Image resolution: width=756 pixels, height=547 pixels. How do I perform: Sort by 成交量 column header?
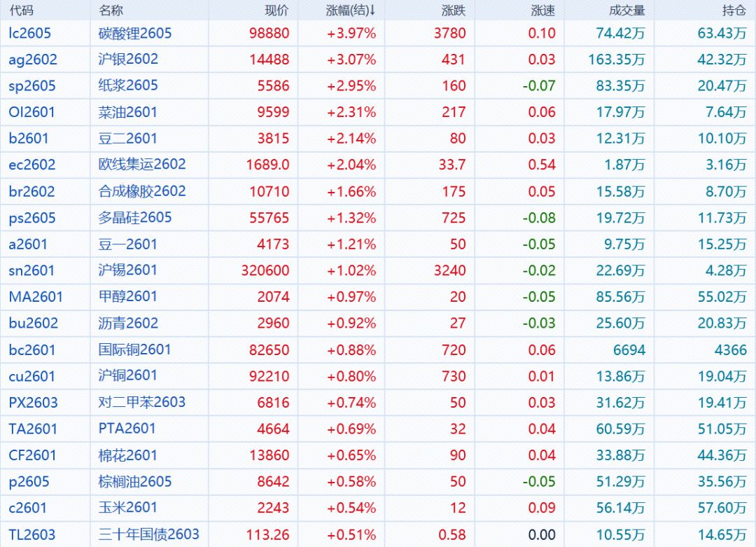627,11
